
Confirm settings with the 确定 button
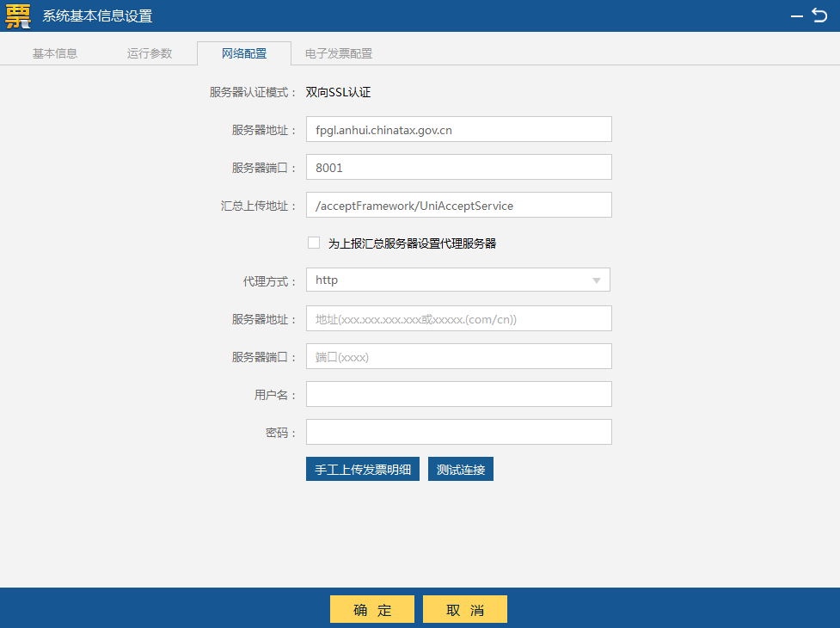tap(371, 608)
